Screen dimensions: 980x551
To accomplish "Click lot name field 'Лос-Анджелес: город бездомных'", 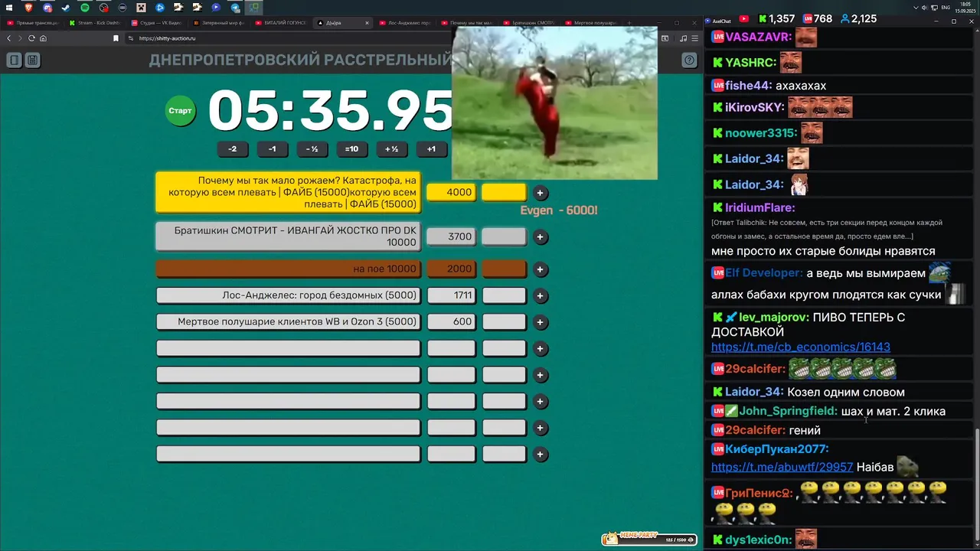I will pos(289,296).
